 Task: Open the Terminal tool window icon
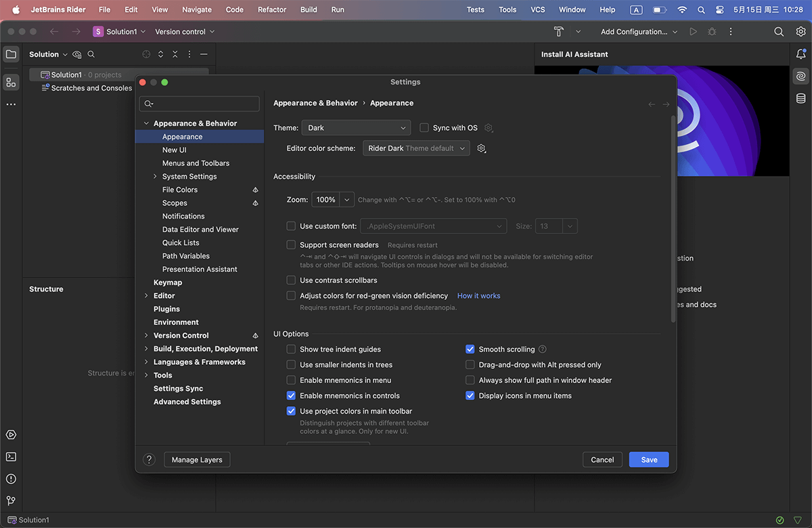pos(11,457)
